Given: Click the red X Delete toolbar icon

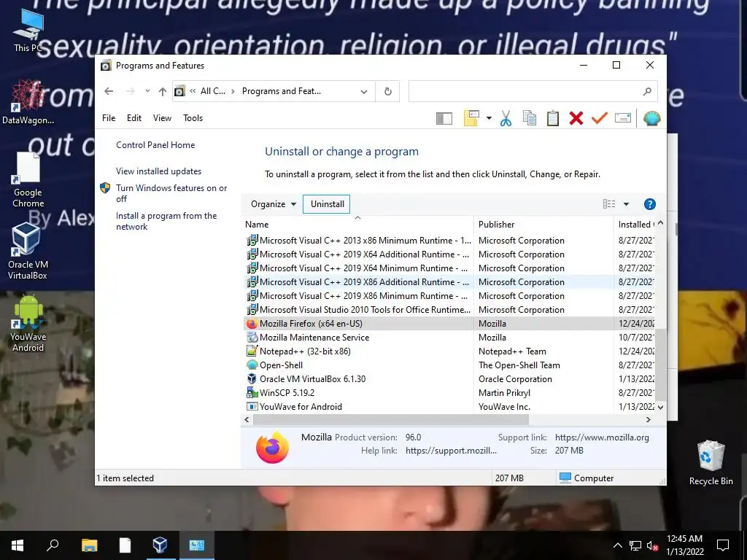Looking at the screenshot, I should [x=576, y=118].
